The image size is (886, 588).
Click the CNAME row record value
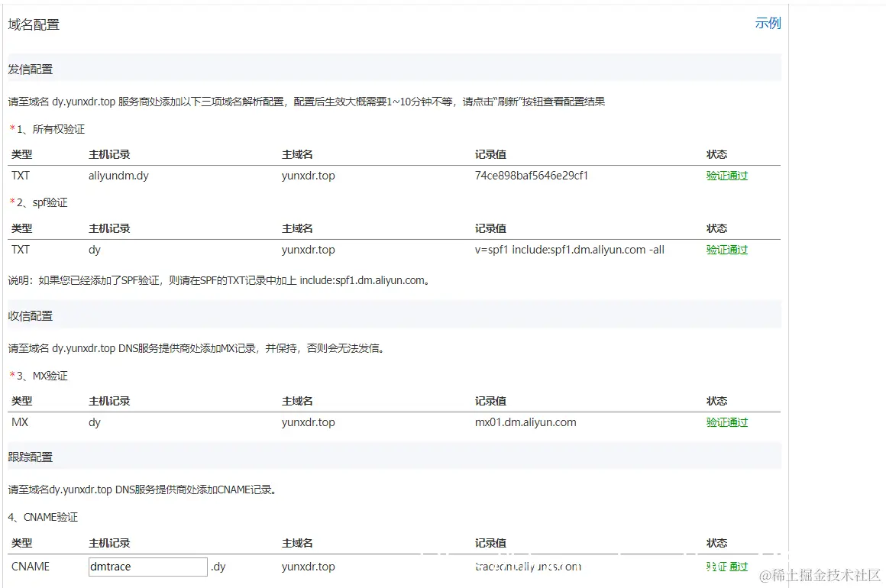coord(528,567)
